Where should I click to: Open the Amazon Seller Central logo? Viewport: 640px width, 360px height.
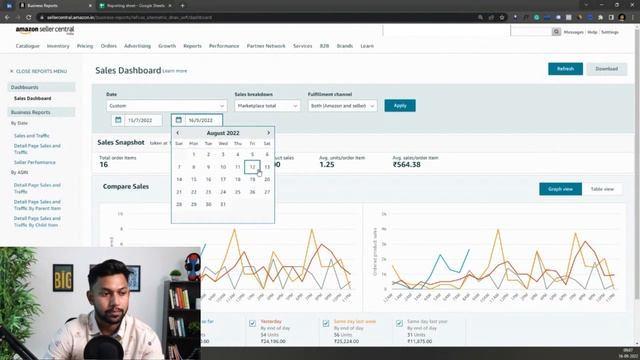tap(45, 30)
